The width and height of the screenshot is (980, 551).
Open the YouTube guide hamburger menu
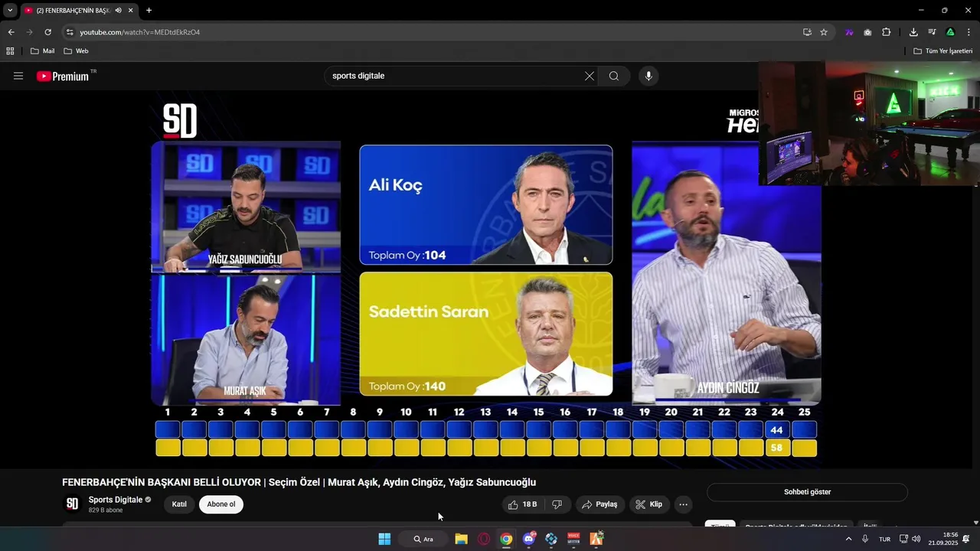tap(18, 76)
